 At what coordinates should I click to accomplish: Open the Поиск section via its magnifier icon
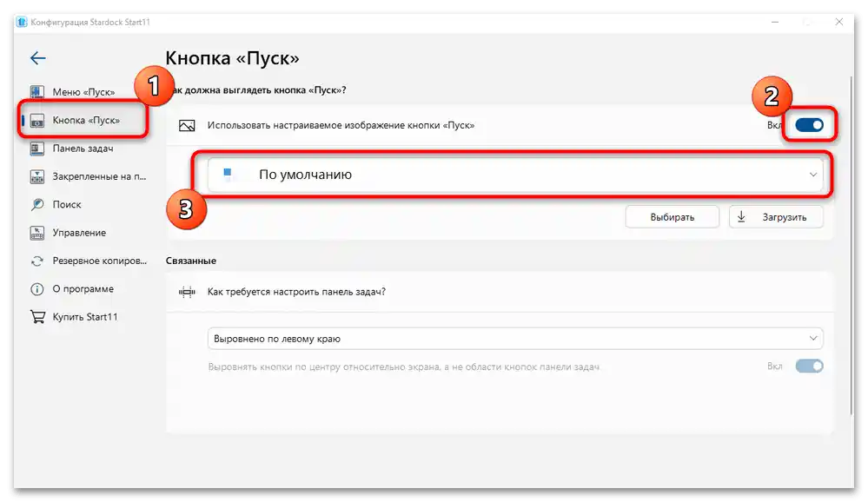click(x=36, y=204)
